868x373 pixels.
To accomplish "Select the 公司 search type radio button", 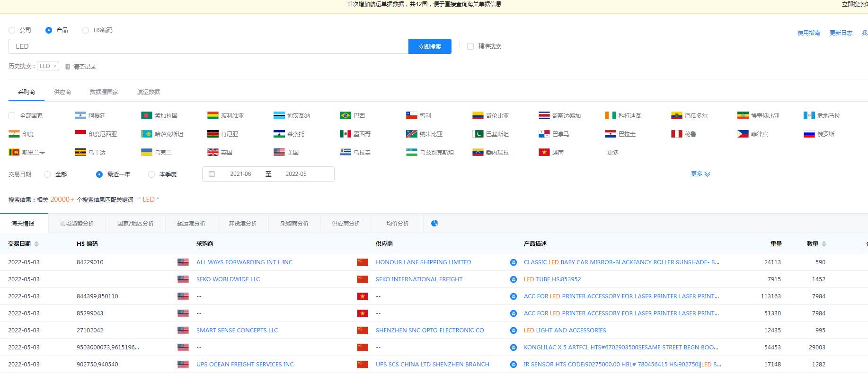I will [x=12, y=30].
